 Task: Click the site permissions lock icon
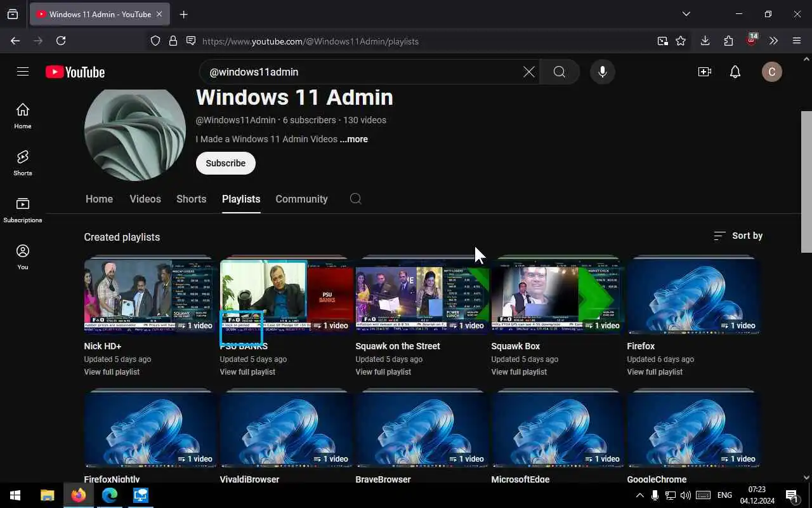click(173, 41)
